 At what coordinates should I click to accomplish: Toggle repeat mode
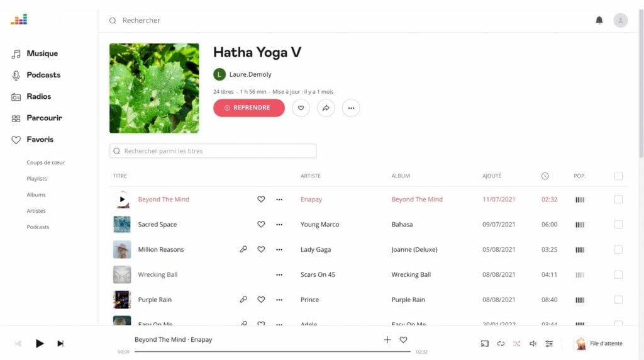point(501,344)
